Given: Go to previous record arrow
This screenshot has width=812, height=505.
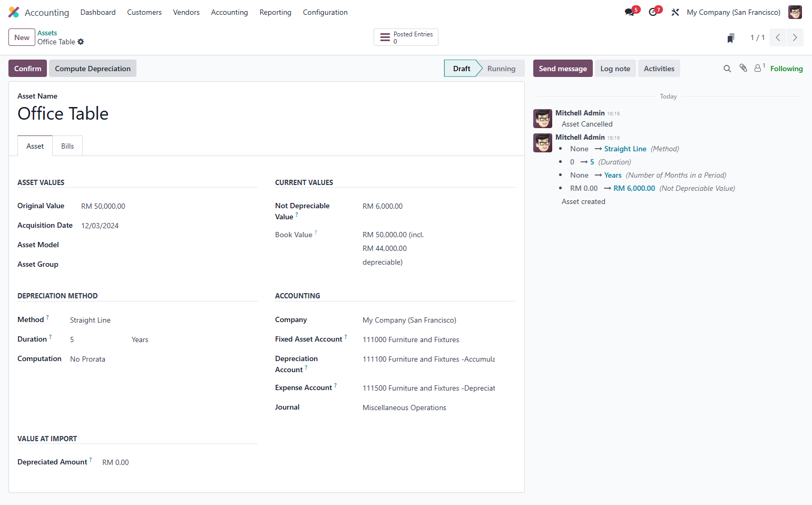Looking at the screenshot, I should click(x=778, y=37).
